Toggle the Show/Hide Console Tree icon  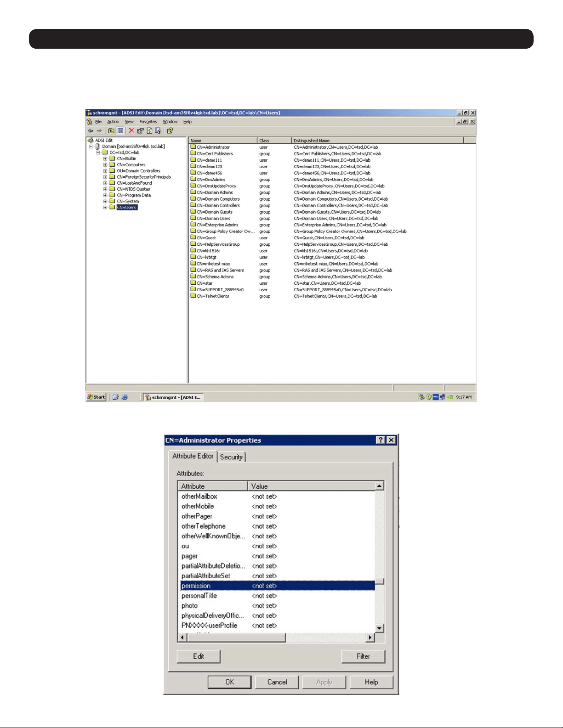pyautogui.click(x=120, y=131)
